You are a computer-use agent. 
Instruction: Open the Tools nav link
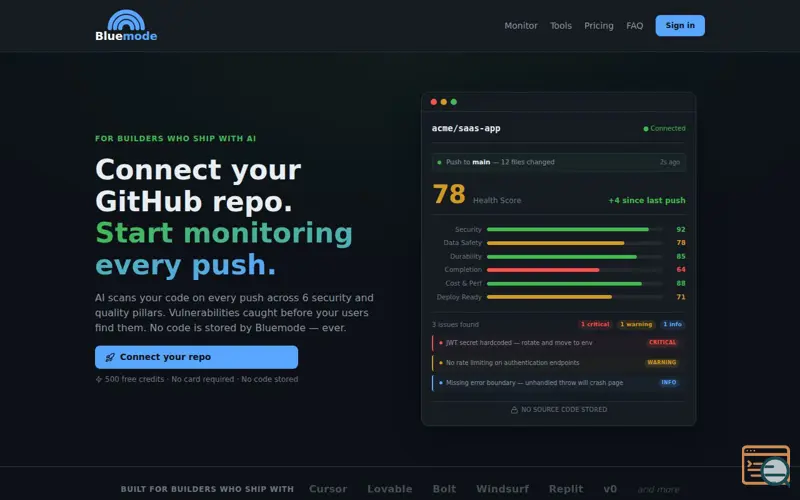tap(561, 26)
